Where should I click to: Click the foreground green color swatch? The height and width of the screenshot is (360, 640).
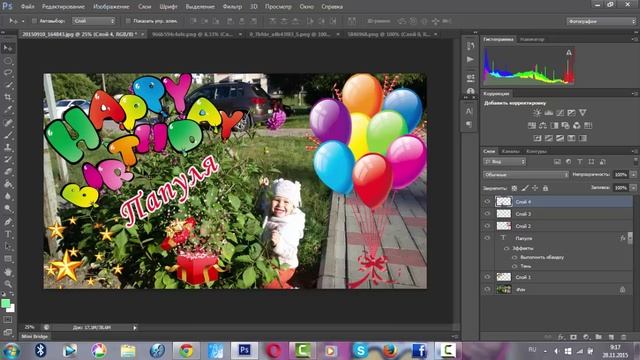pos(6,303)
